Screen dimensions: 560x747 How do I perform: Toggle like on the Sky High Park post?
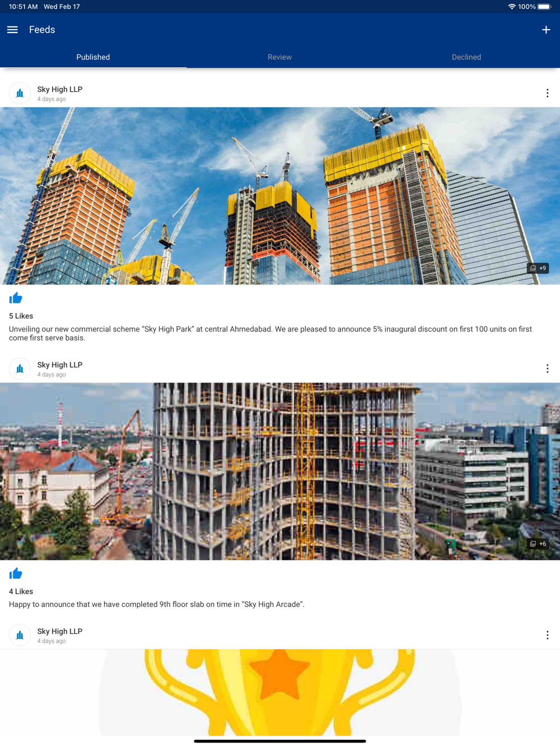(16, 298)
